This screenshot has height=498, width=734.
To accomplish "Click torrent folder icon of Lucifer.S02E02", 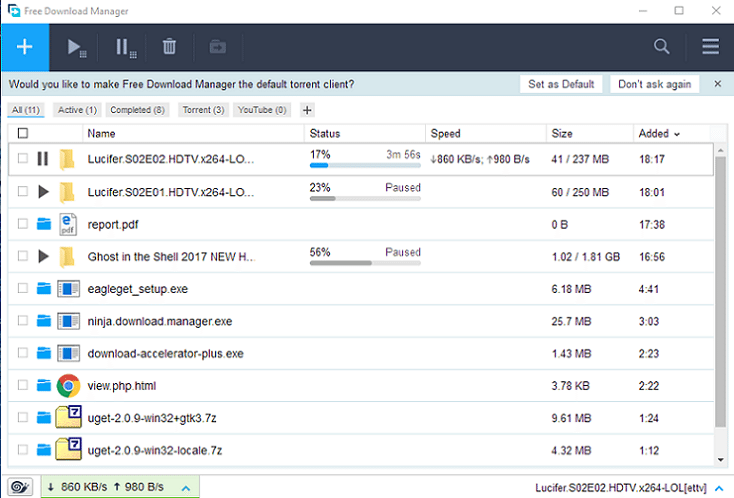I will tap(67, 159).
